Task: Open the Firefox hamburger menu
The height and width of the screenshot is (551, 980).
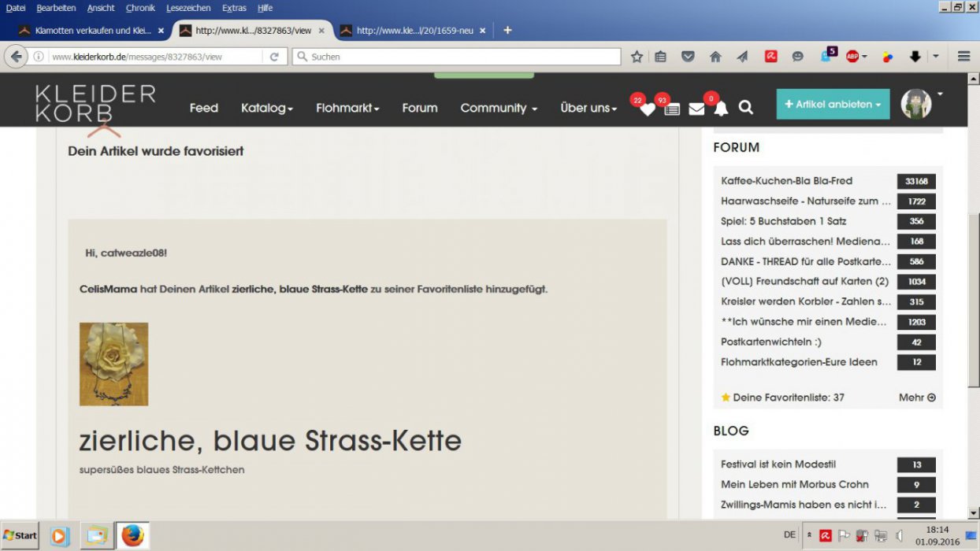Action: coord(963,57)
